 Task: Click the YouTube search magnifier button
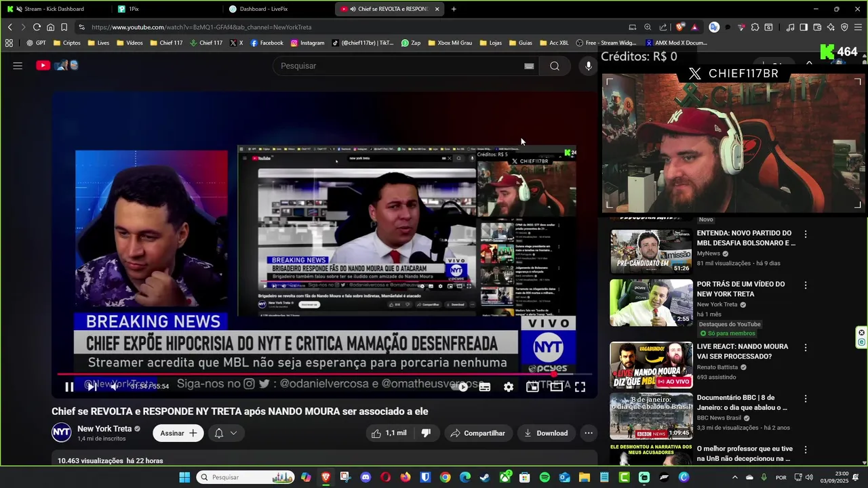(555, 66)
